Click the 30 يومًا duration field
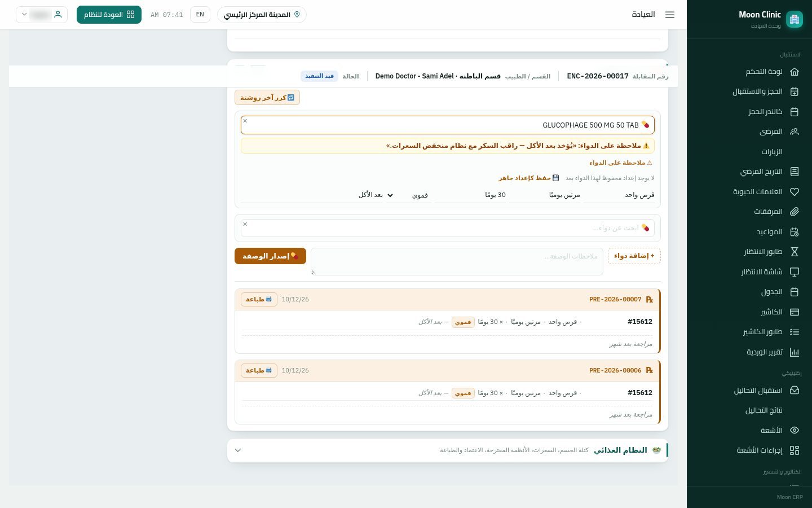812x508 pixels. (x=471, y=195)
